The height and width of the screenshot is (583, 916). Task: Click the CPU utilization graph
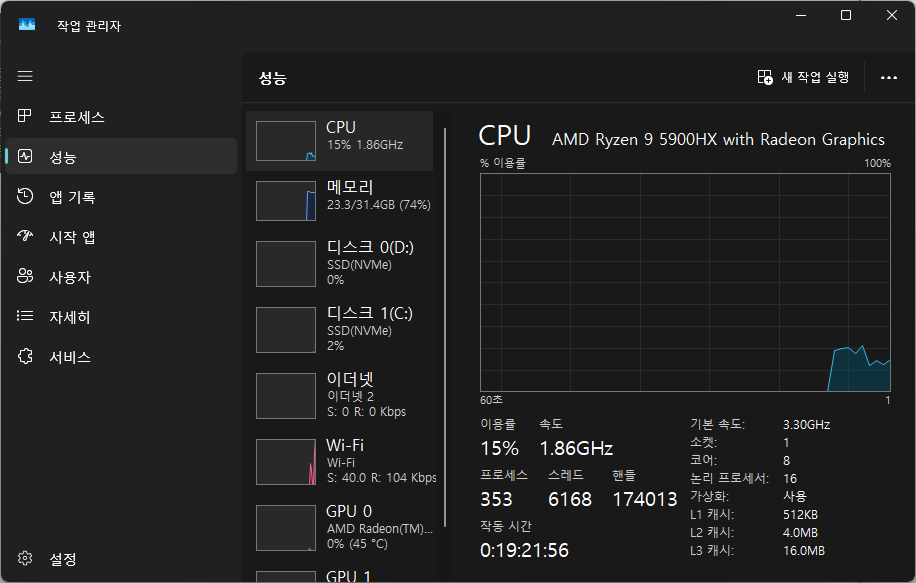click(684, 280)
